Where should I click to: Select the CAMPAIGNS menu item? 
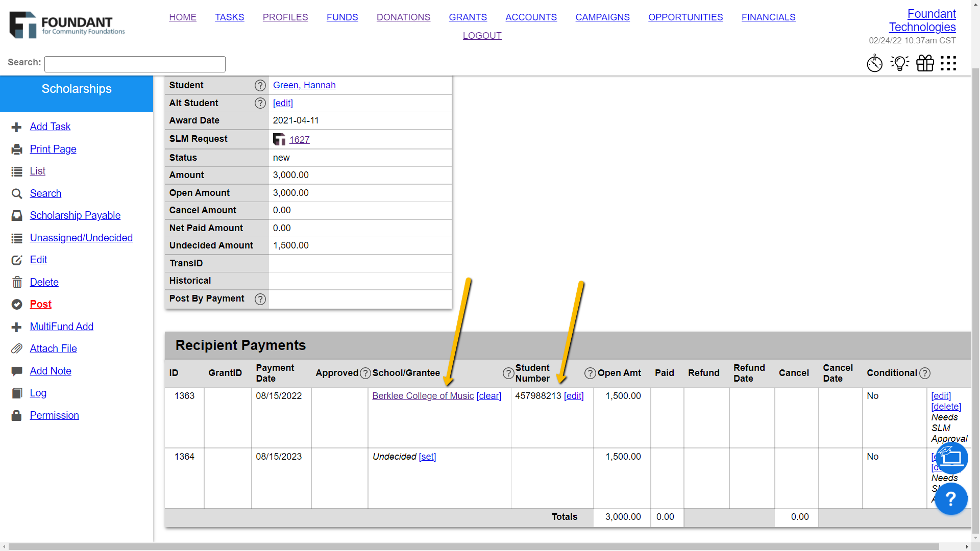602,17
